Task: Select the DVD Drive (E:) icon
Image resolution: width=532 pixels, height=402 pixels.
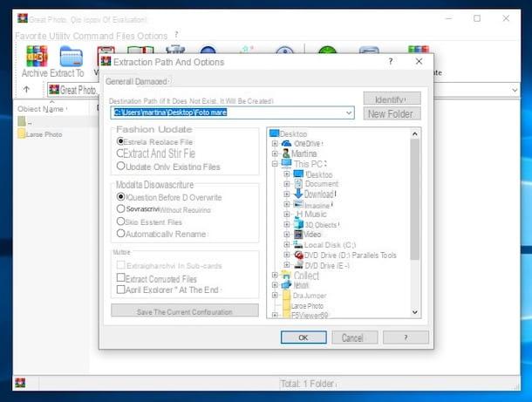Action: pyautogui.click(x=298, y=265)
